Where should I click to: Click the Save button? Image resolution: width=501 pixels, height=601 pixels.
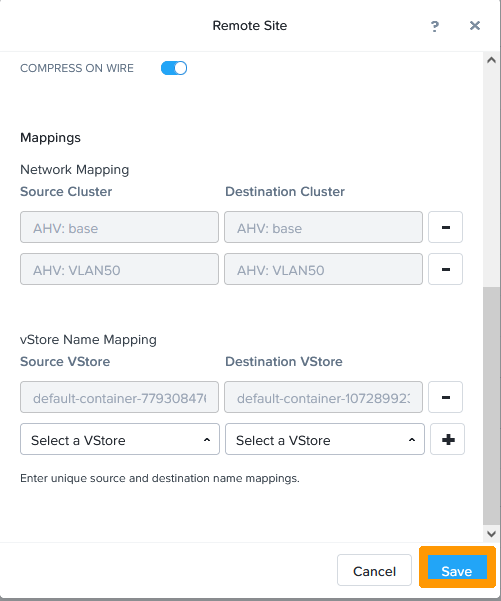[x=457, y=567]
